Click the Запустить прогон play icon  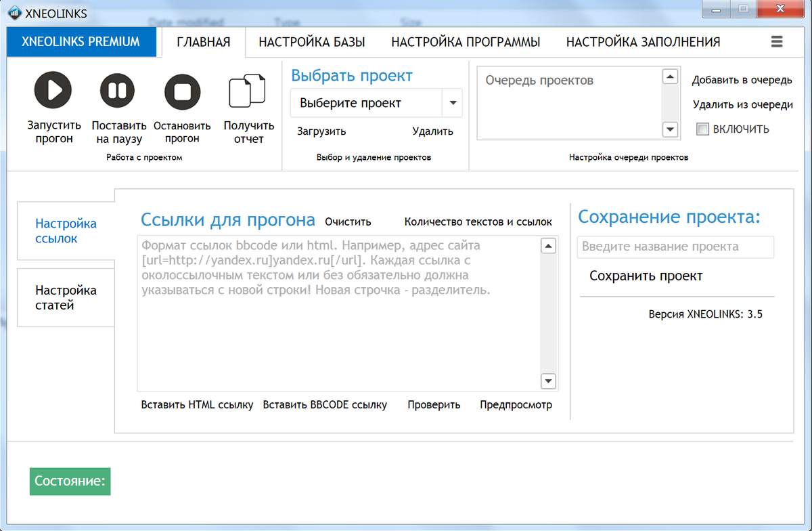coord(53,90)
